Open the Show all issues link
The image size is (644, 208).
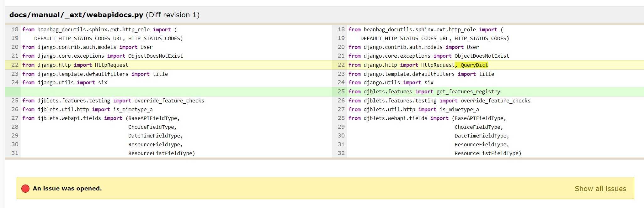pos(600,189)
